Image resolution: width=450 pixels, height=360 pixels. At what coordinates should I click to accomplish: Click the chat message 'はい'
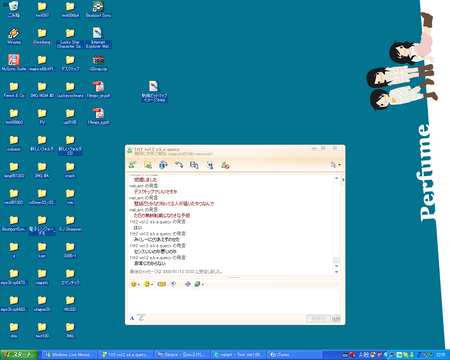pos(138,227)
